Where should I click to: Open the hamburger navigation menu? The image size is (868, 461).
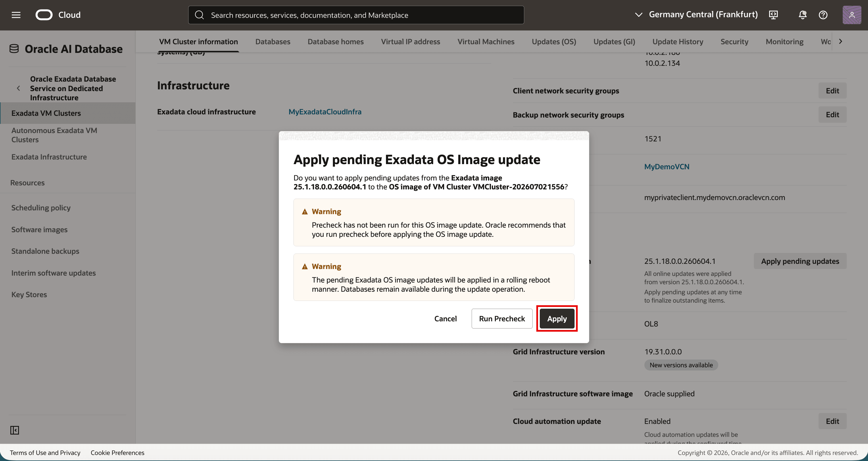16,15
